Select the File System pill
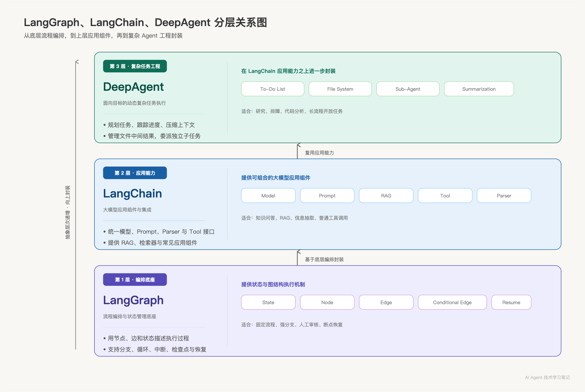The image size is (585, 392). pos(340,89)
